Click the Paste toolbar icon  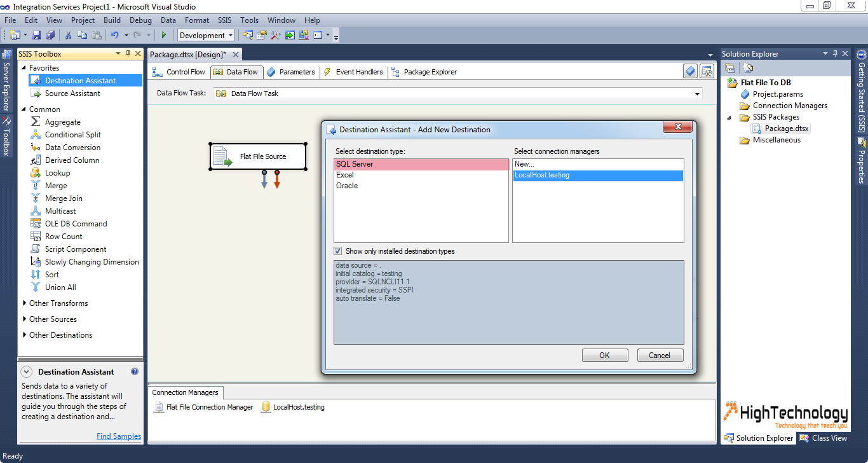pyautogui.click(x=97, y=35)
